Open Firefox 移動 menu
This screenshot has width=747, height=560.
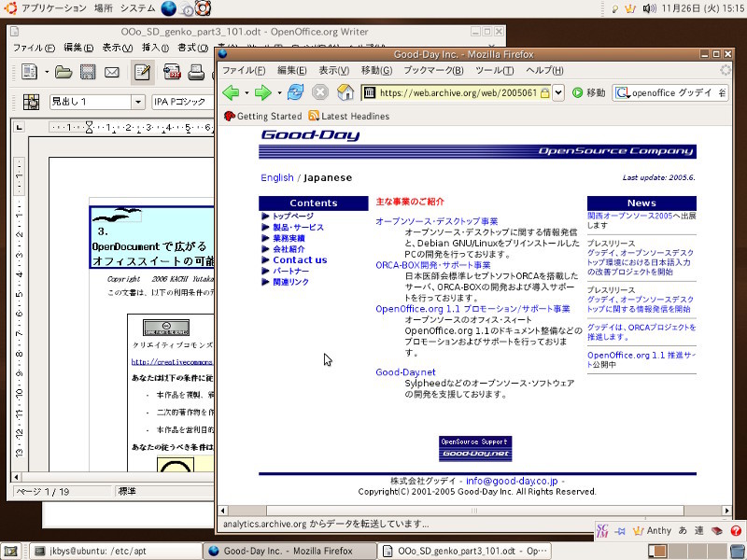[376, 71]
